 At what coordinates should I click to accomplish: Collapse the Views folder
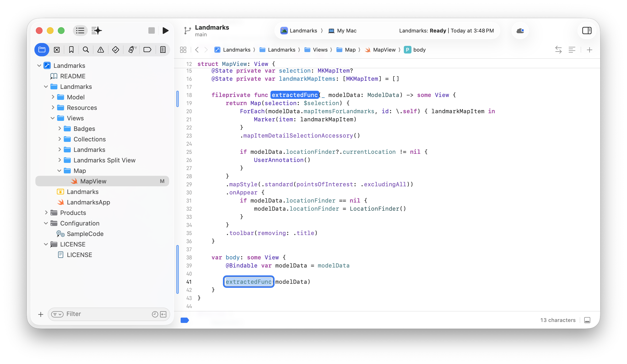(x=53, y=118)
